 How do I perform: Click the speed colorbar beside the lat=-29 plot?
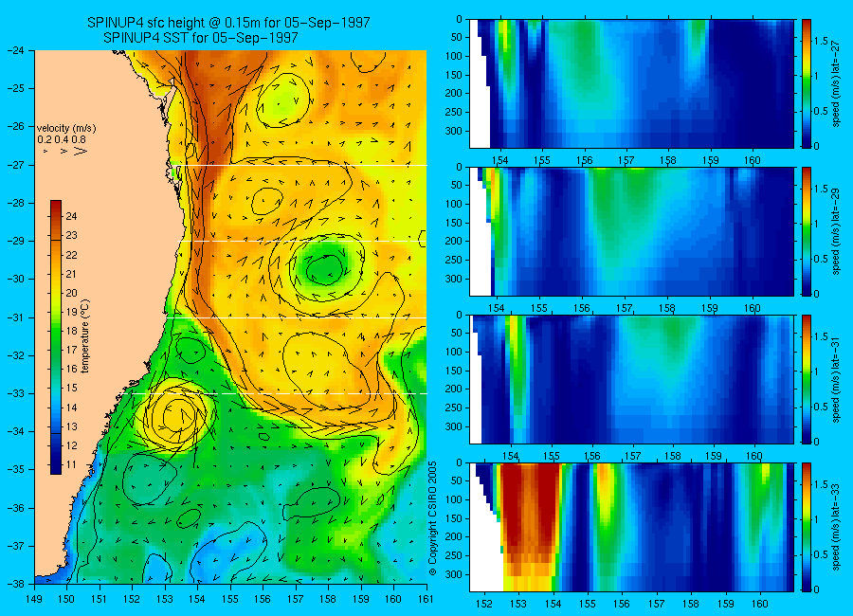coord(807,231)
